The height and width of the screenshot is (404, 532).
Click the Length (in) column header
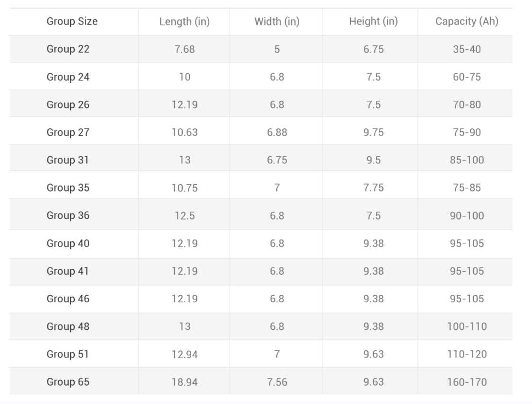(x=185, y=22)
